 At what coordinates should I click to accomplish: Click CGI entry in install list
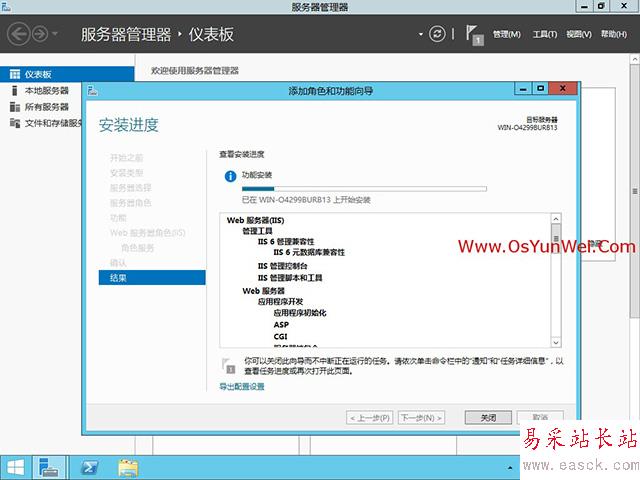tap(280, 336)
